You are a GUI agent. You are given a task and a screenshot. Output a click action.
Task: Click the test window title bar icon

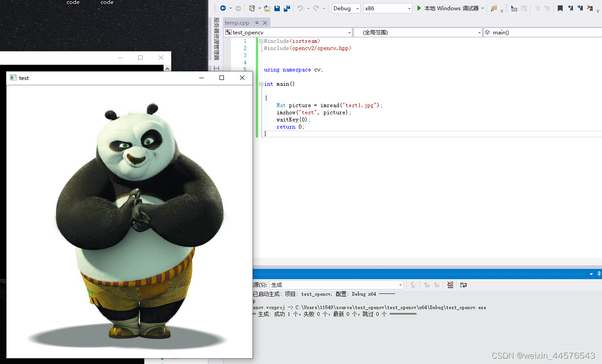(x=13, y=78)
